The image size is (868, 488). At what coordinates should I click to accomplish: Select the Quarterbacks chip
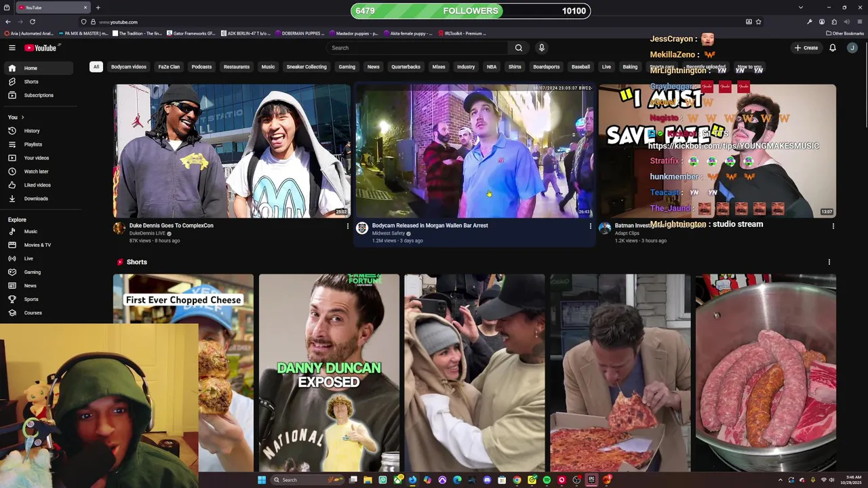click(x=406, y=66)
